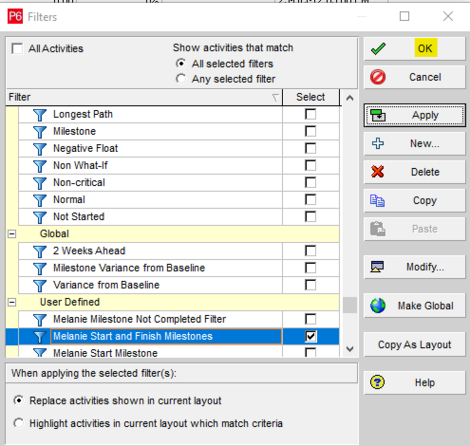
Task: Select the Melanie Start Milestone row
Action: (179, 352)
